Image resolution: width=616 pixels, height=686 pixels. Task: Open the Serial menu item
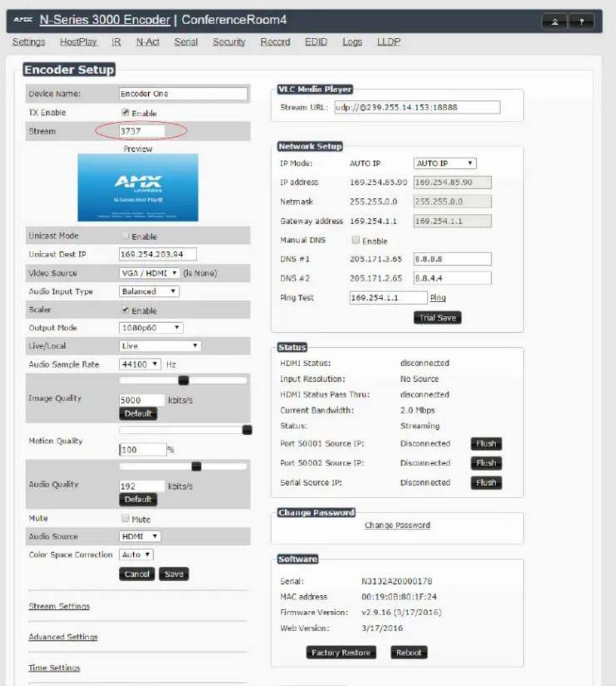(186, 42)
